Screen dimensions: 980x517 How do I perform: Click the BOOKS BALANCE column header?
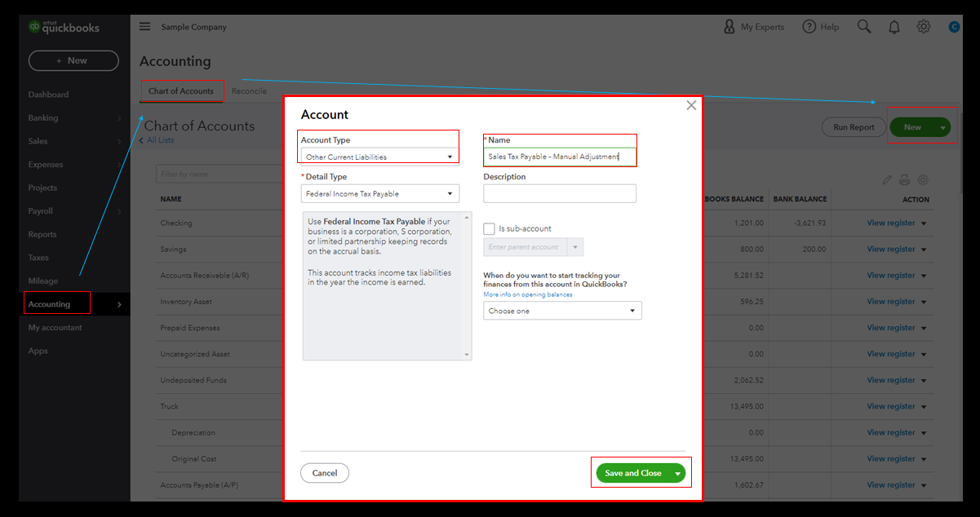734,199
